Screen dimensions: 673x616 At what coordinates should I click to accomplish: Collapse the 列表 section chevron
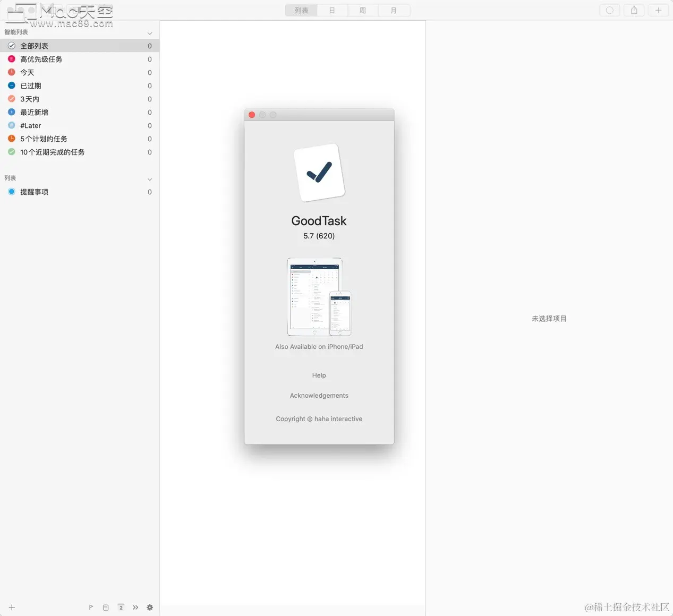(150, 179)
